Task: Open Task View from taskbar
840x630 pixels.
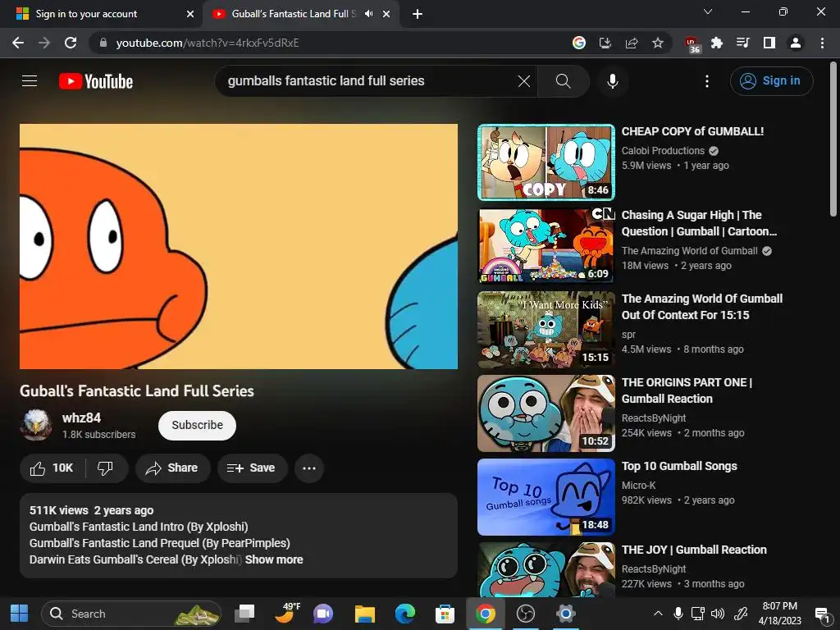Action: coord(244,614)
